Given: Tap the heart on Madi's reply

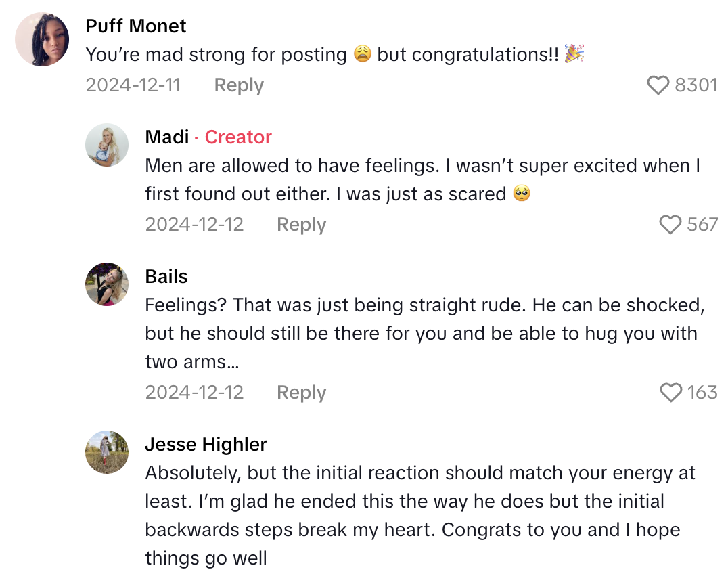Looking at the screenshot, I should tap(670, 225).
